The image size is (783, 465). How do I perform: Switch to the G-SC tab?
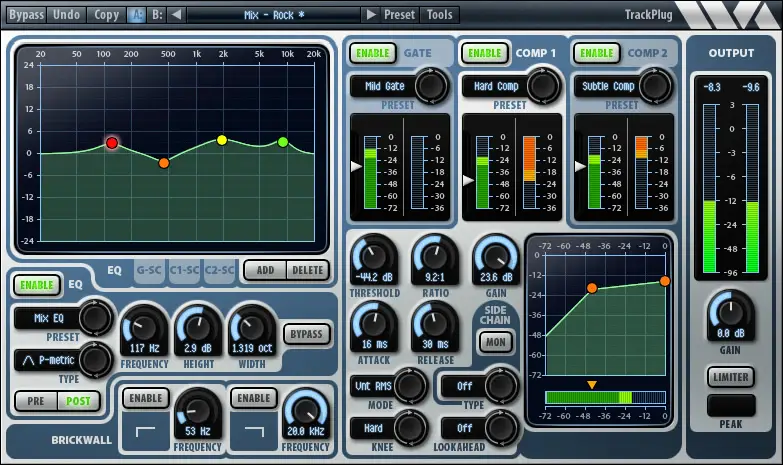pyautogui.click(x=149, y=270)
